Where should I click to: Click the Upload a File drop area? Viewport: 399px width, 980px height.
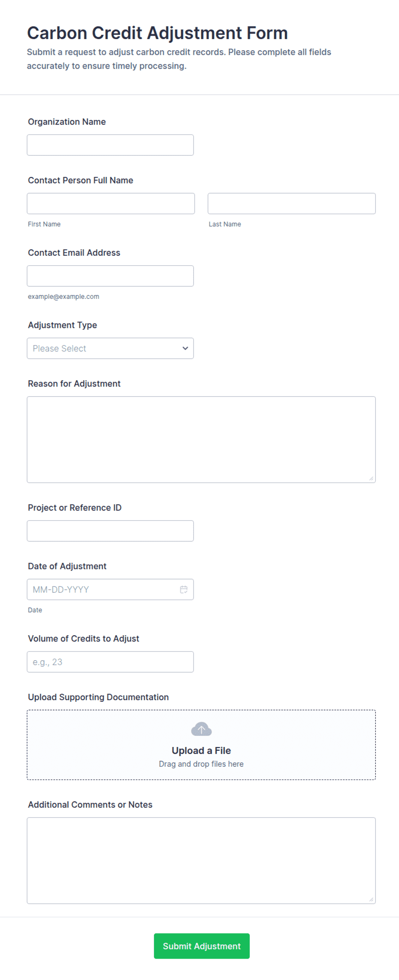click(201, 745)
